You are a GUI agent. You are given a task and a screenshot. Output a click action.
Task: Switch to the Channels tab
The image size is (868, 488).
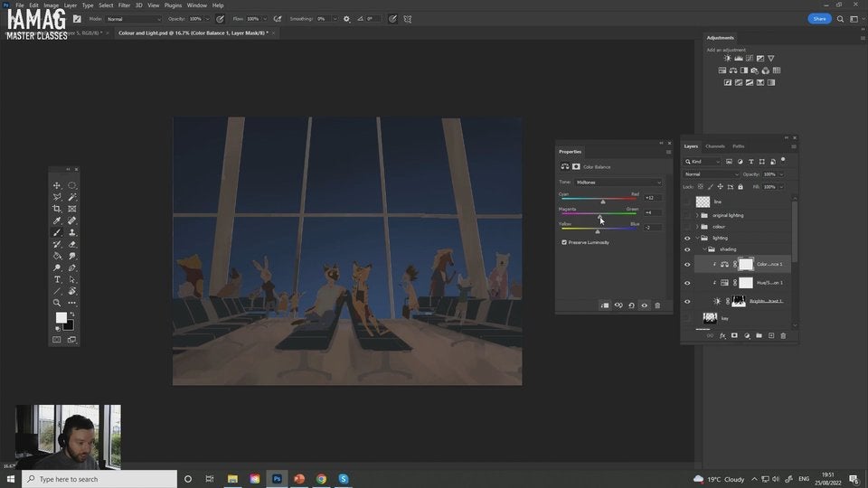pyautogui.click(x=715, y=145)
